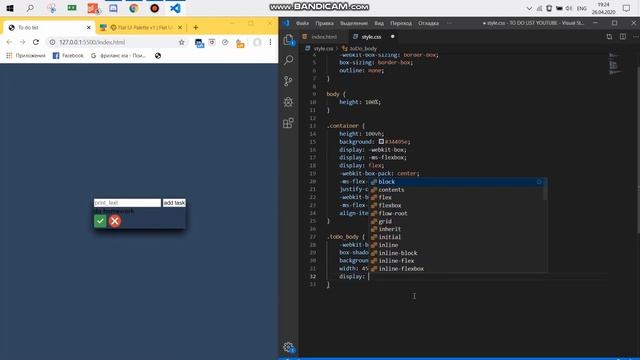
Task: Click the 'add task' button
Action: (x=174, y=203)
